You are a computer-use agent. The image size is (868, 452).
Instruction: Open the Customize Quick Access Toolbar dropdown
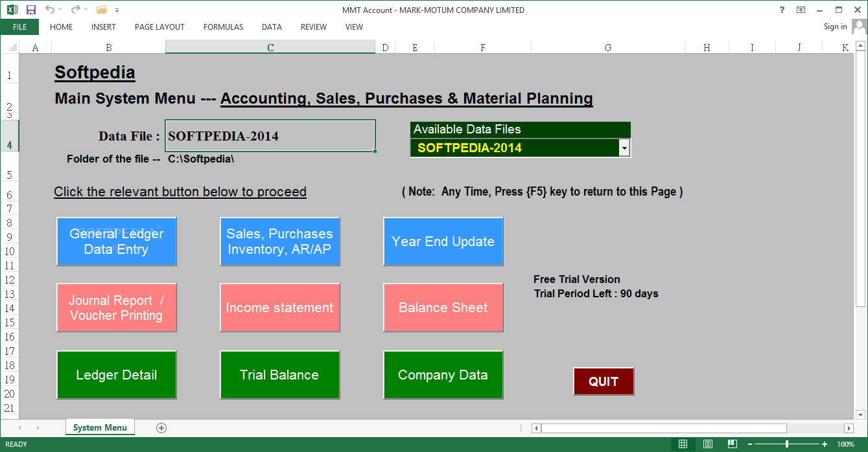click(117, 10)
